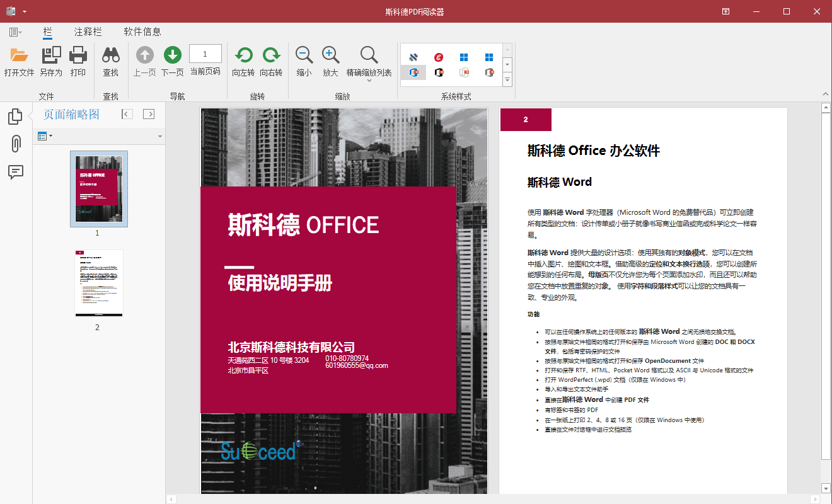This screenshot has height=504, width=832.
Task: Select the first blue Windows-tiles skin
Action: click(464, 57)
